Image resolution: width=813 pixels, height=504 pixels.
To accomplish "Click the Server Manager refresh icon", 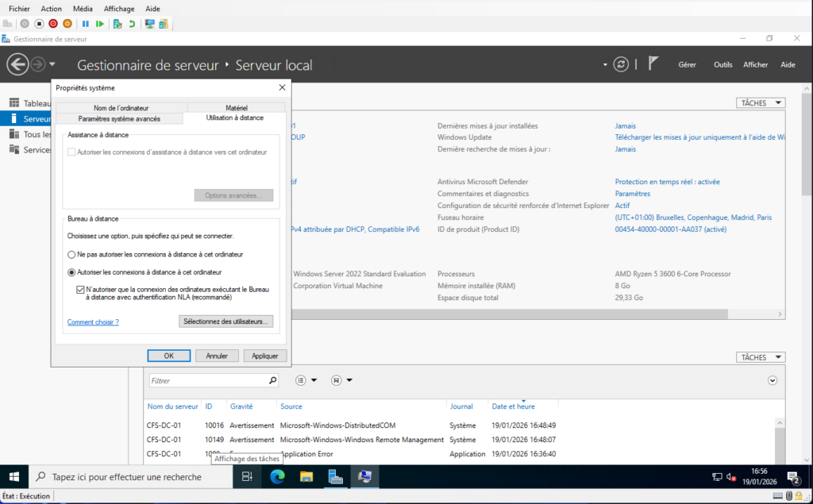I will click(x=621, y=65).
